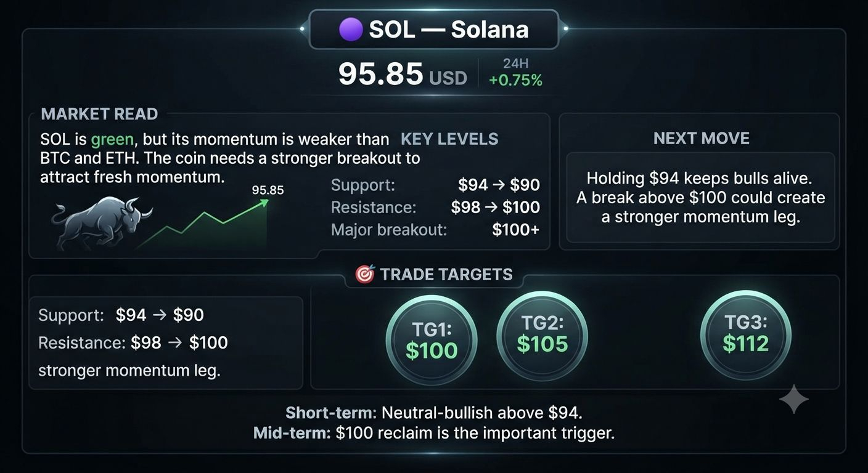Click the Holding $94 keeps bulls alive box

tap(700, 197)
